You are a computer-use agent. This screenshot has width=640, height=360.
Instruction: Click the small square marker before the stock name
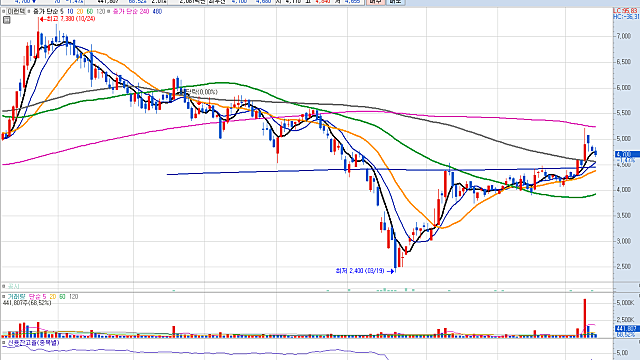[x=4, y=12]
